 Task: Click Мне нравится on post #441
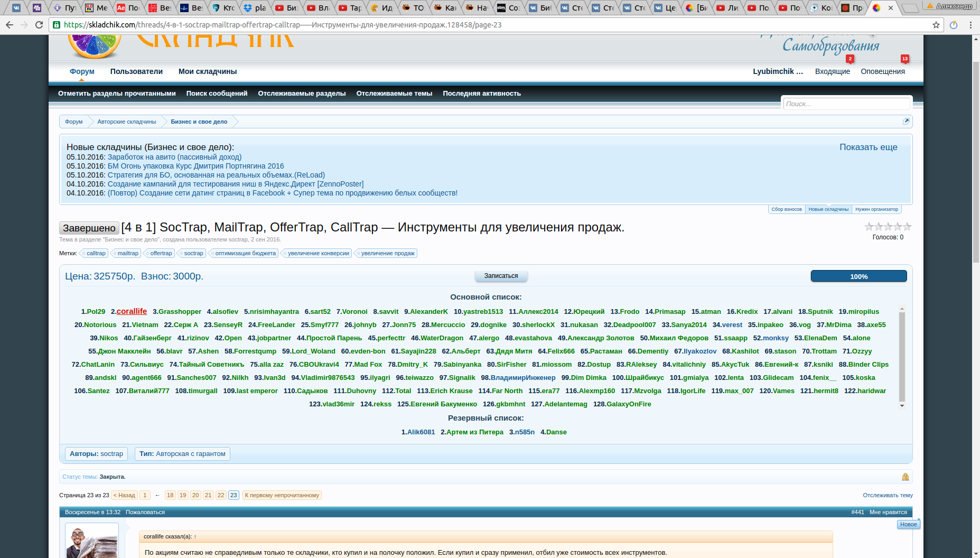coord(888,512)
